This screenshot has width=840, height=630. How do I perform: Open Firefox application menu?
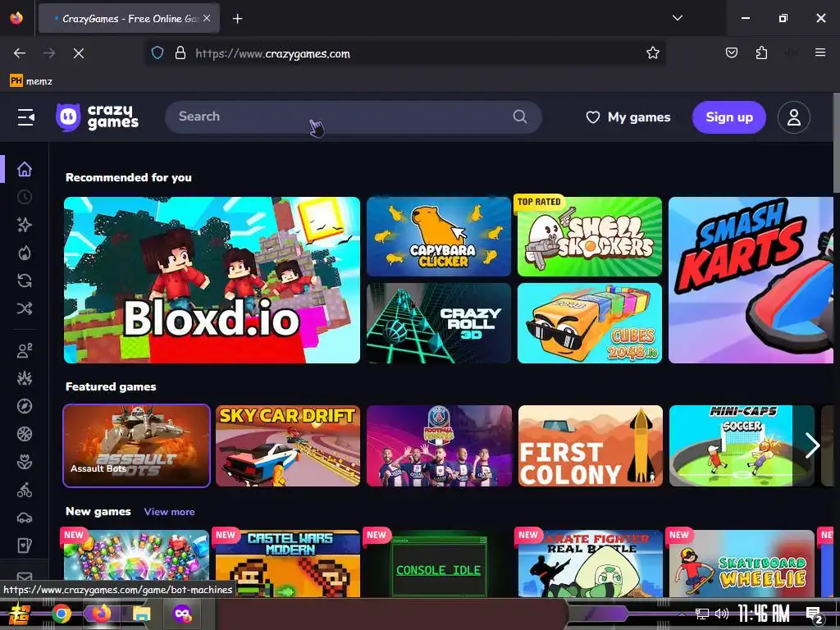819,52
